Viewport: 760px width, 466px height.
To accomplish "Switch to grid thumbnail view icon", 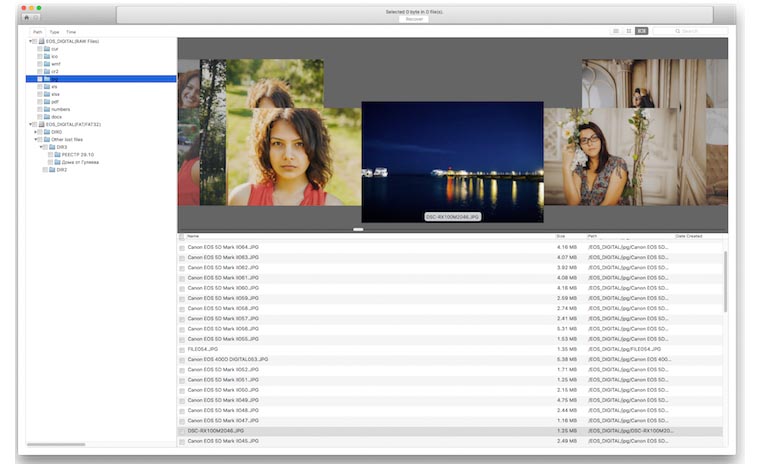I will tap(629, 31).
